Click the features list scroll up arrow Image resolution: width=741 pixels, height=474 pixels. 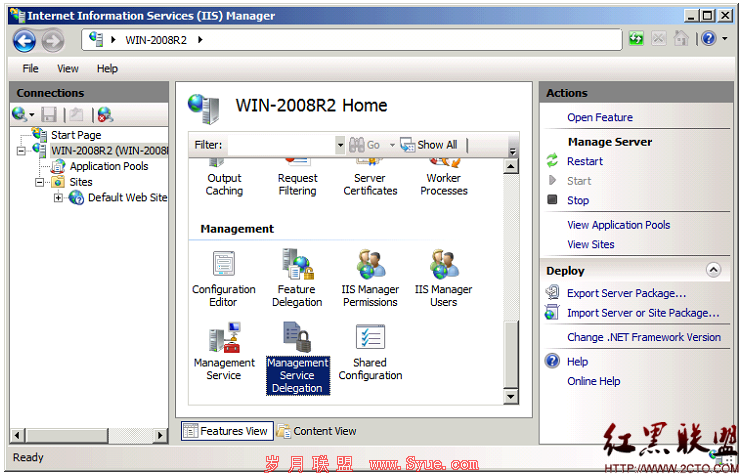(x=511, y=166)
